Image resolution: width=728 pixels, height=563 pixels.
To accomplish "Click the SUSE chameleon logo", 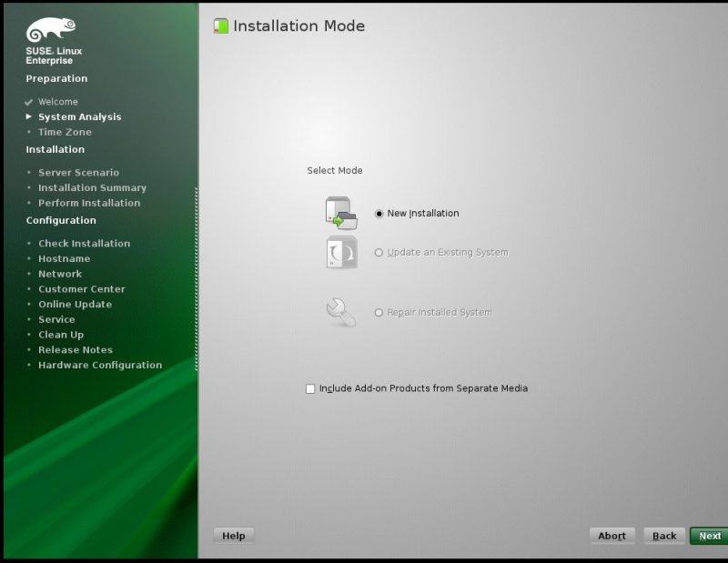I will coord(52,30).
